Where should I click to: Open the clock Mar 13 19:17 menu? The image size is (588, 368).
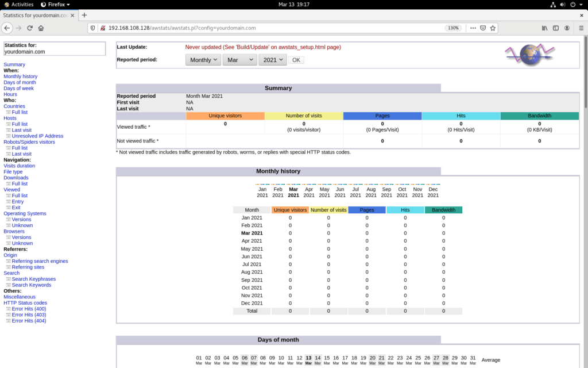pyautogui.click(x=293, y=5)
